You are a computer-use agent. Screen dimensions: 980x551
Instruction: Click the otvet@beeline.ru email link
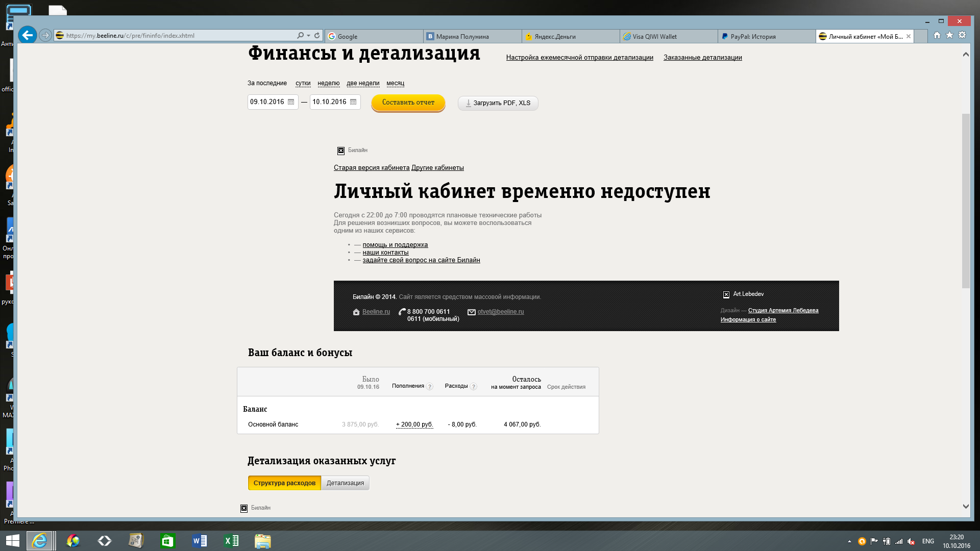point(500,312)
